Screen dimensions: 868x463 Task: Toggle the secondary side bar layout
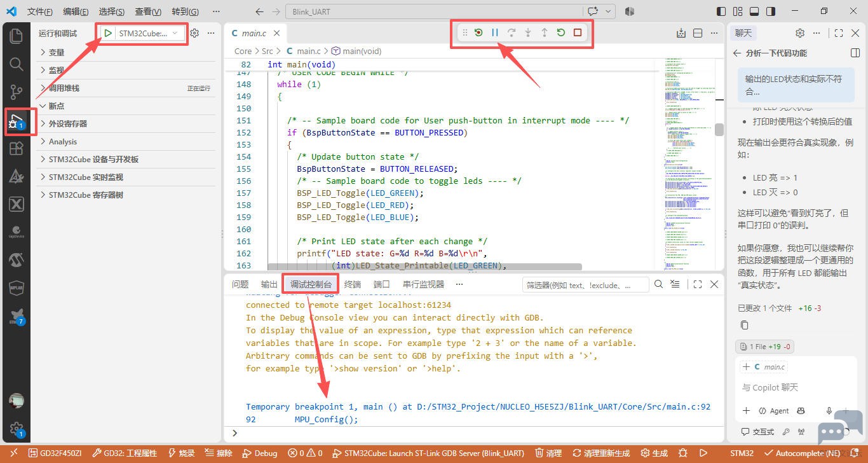click(771, 11)
